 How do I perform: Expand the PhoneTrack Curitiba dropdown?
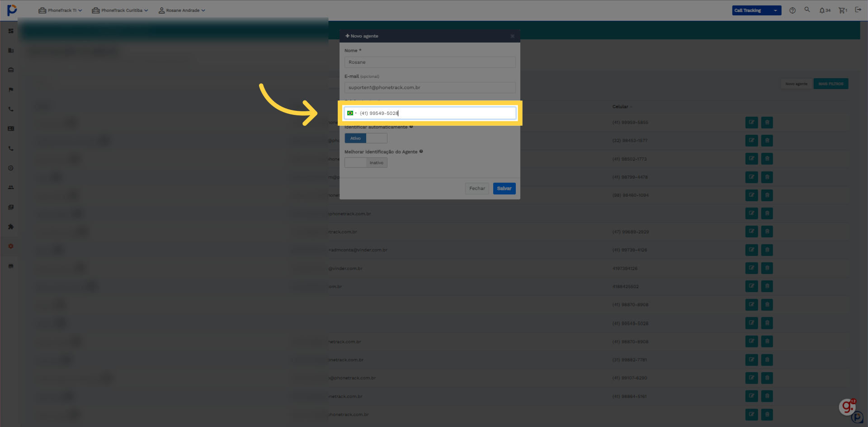coord(120,10)
